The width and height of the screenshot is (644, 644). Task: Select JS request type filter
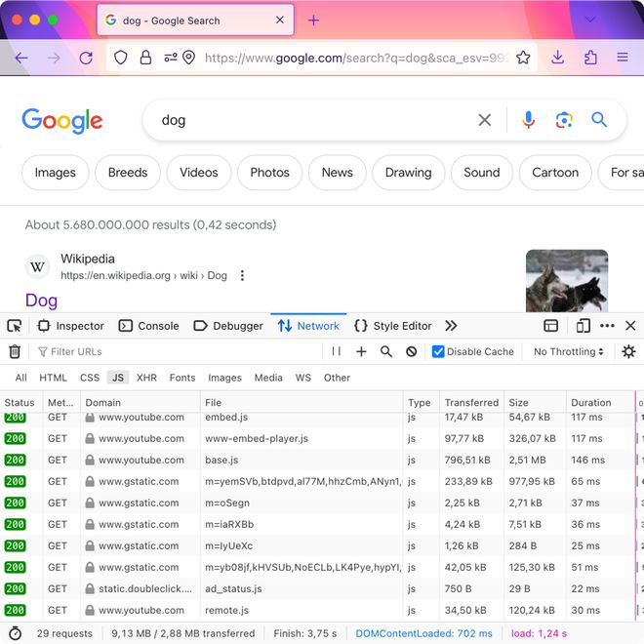point(118,378)
